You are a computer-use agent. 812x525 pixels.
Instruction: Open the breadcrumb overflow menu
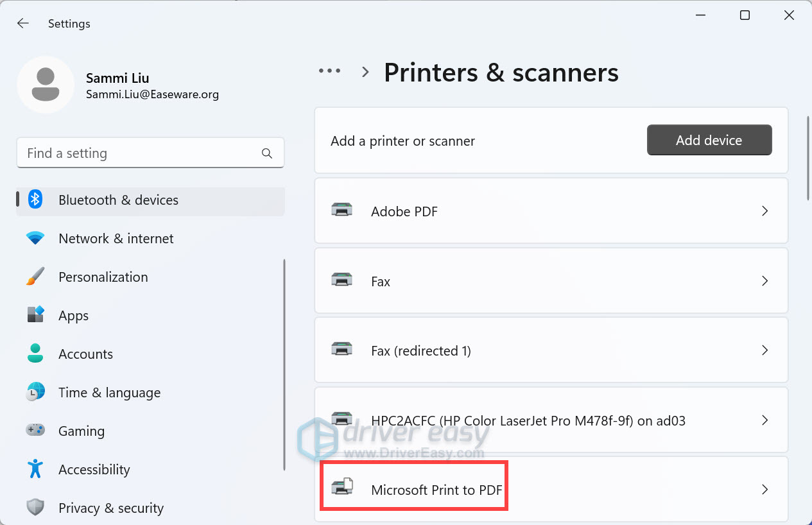pyautogui.click(x=329, y=71)
